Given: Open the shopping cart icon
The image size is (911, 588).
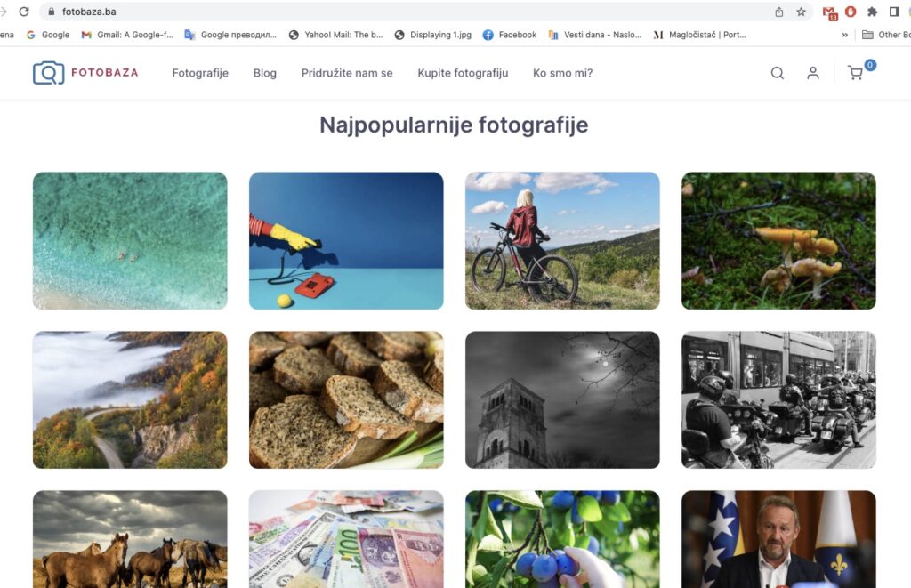Looking at the screenshot, I should 855,73.
